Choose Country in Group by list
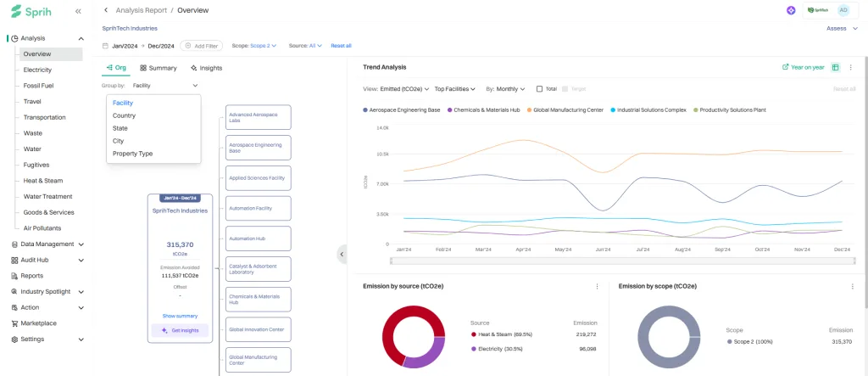868x376 pixels. tap(124, 115)
